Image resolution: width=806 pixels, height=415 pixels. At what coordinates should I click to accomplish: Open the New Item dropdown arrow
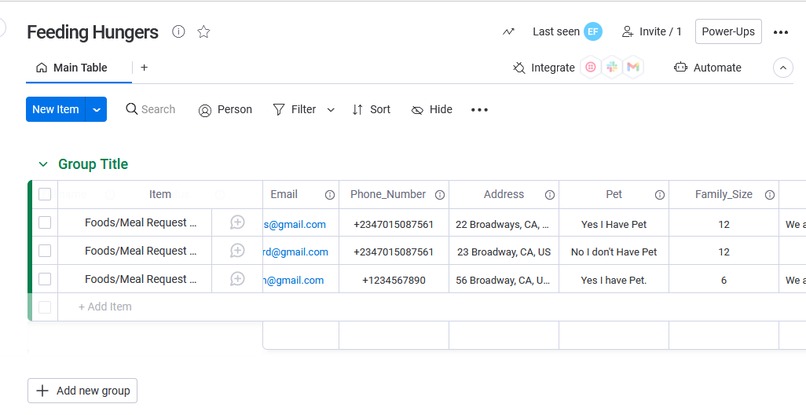(96, 110)
